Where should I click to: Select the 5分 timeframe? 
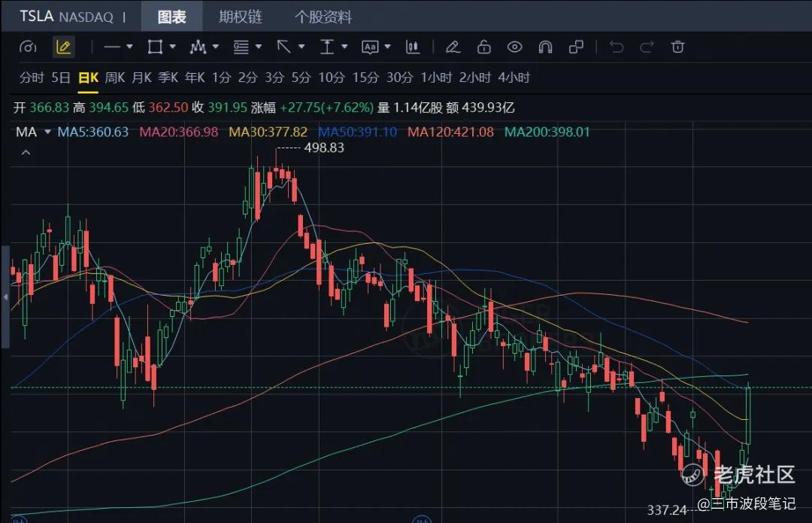click(301, 78)
